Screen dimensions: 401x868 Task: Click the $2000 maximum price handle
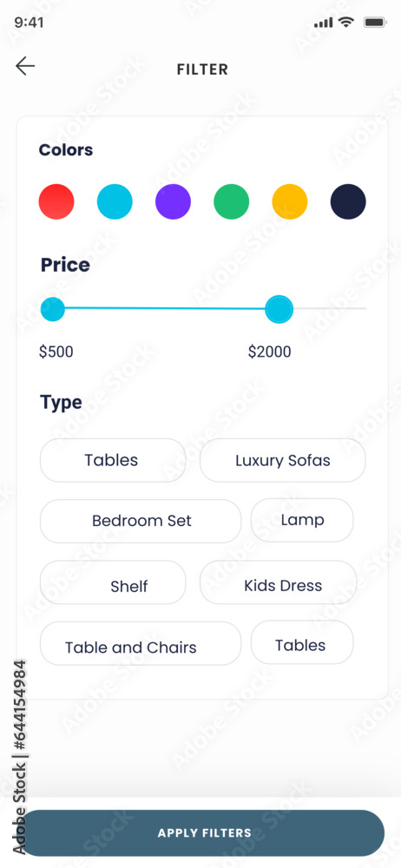279,310
